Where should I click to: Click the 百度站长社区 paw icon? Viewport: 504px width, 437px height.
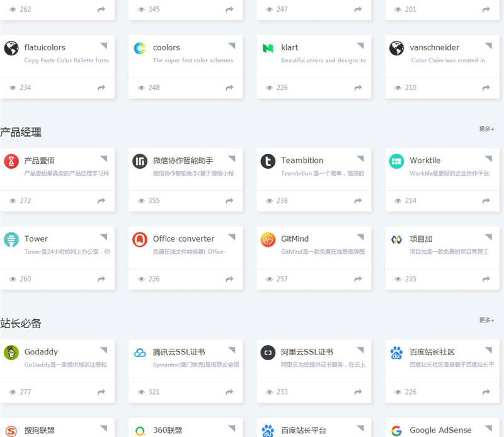(x=396, y=353)
